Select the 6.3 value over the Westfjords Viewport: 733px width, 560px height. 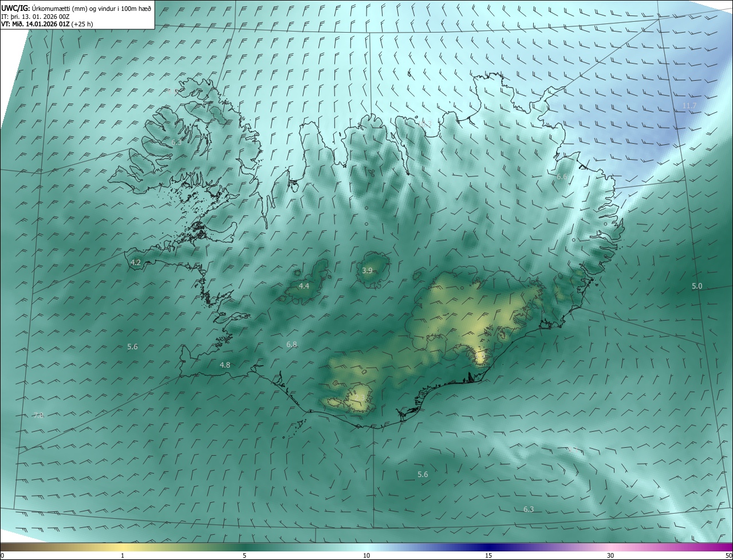click(x=176, y=142)
